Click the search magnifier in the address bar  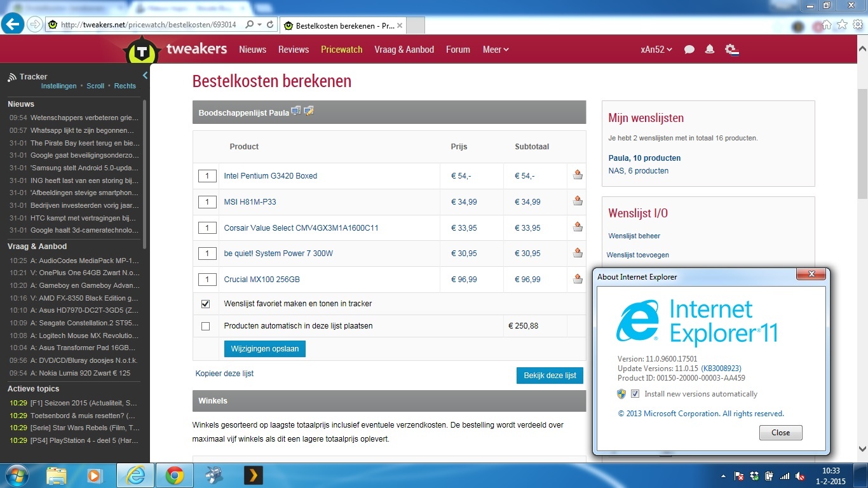coord(249,25)
